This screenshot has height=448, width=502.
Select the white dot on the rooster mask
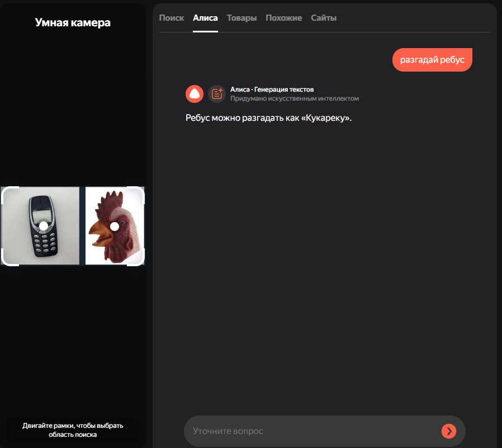pyautogui.click(x=114, y=227)
